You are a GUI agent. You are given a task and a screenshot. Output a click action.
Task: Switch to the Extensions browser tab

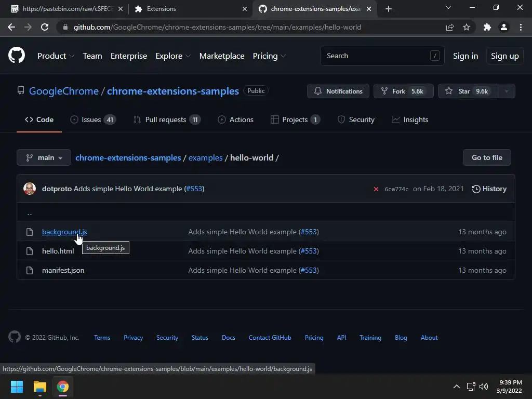[x=190, y=9]
